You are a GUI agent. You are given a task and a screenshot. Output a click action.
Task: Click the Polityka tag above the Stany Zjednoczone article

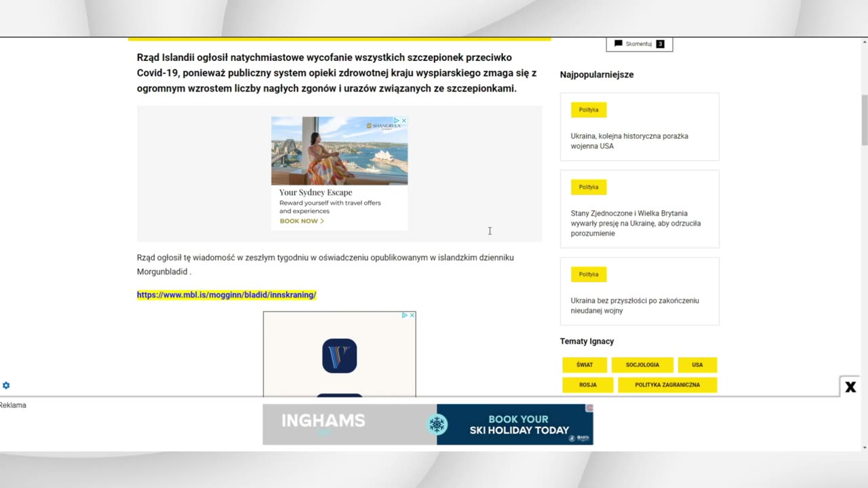tap(589, 187)
